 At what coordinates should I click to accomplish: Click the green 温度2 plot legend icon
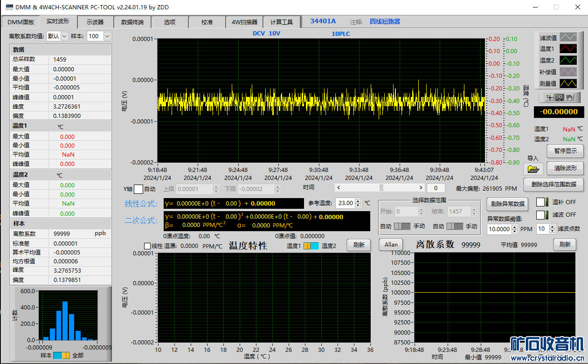click(x=568, y=60)
